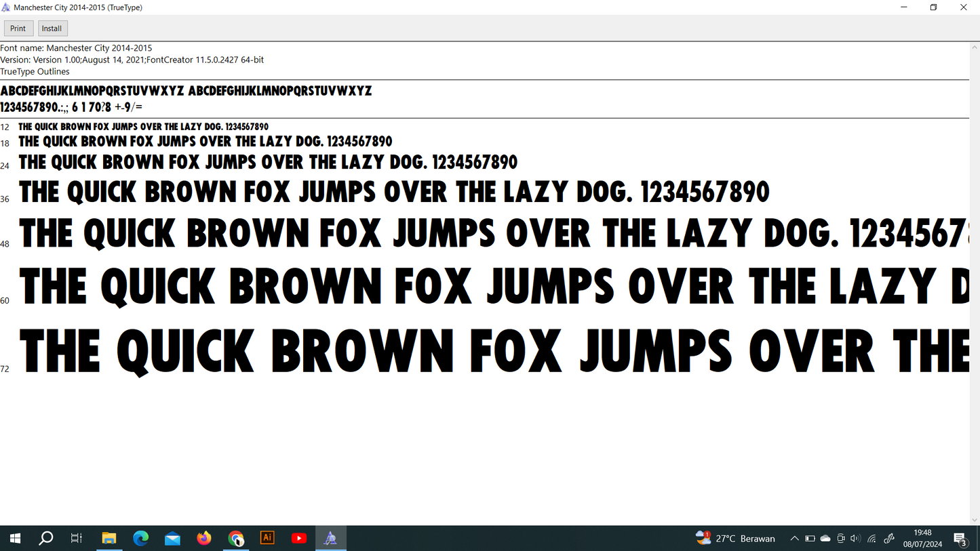
Task: Click the 48-point quick brown fox sample
Action: (x=494, y=234)
